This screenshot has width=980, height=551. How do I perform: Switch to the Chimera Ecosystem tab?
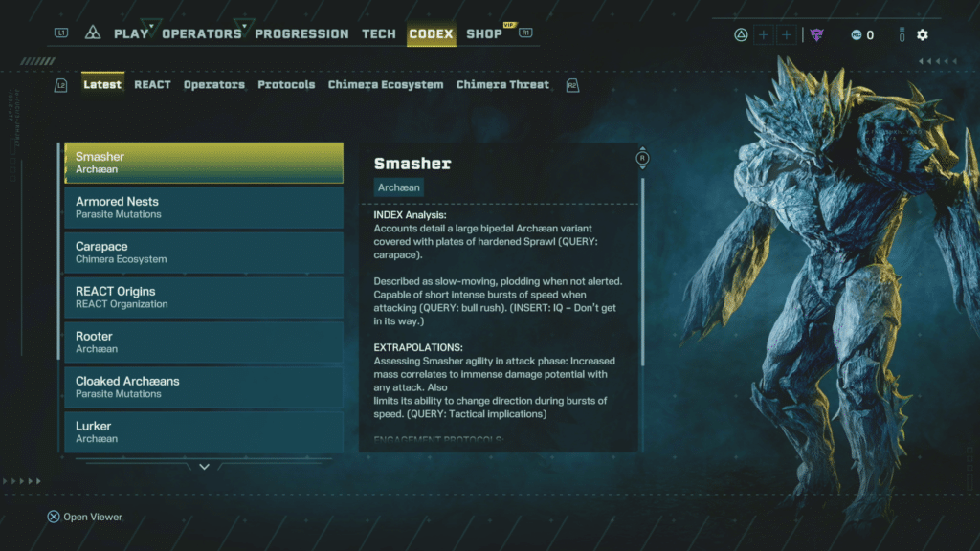coord(386,85)
